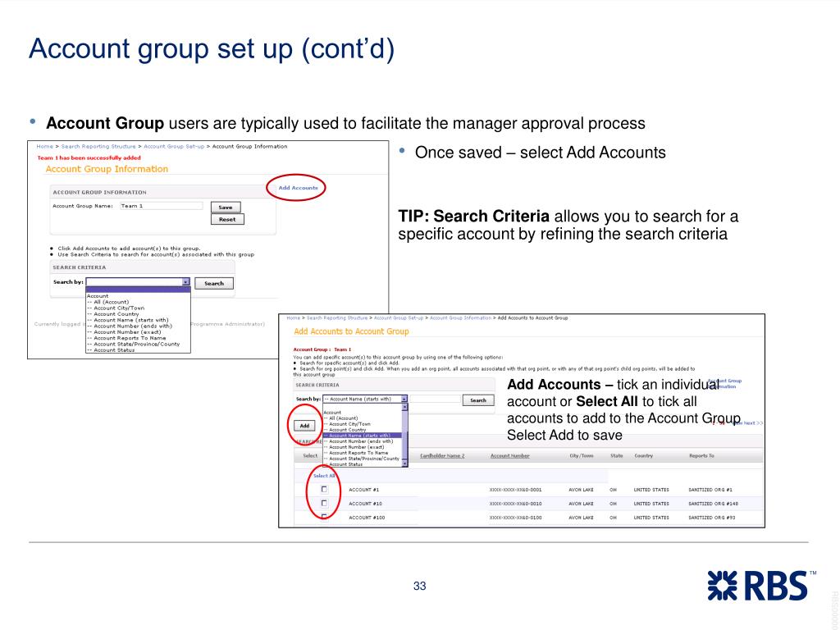Viewport: 840px width, 630px height.
Task: Click account number ending 0010
Action: pos(515,504)
